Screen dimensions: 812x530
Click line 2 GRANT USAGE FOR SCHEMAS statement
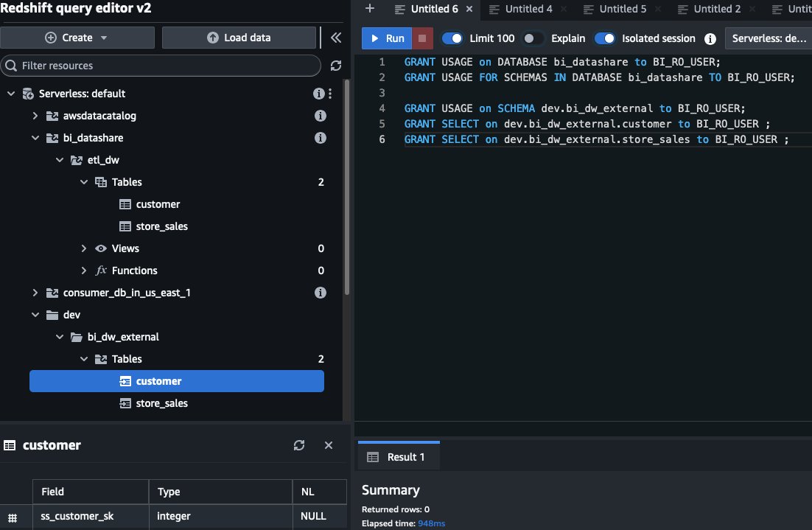599,77
